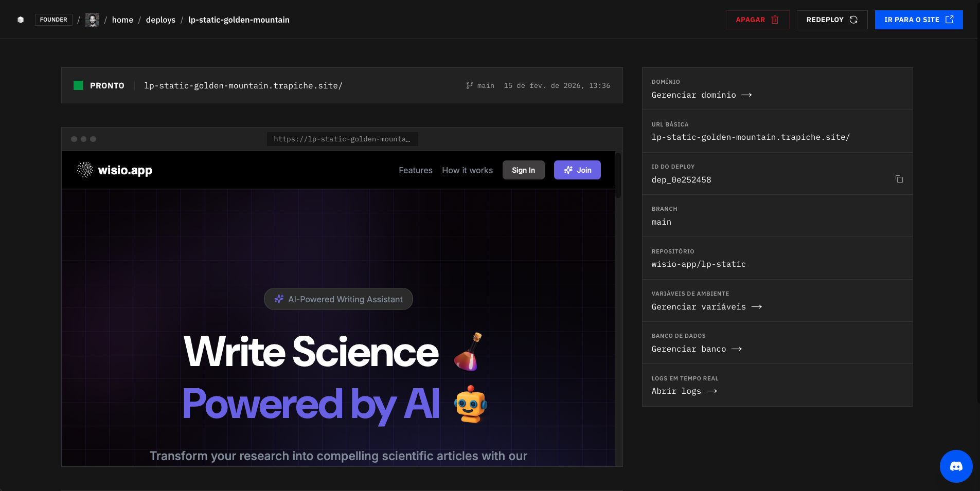Click the preview URL address bar
980x491 pixels.
coord(342,139)
